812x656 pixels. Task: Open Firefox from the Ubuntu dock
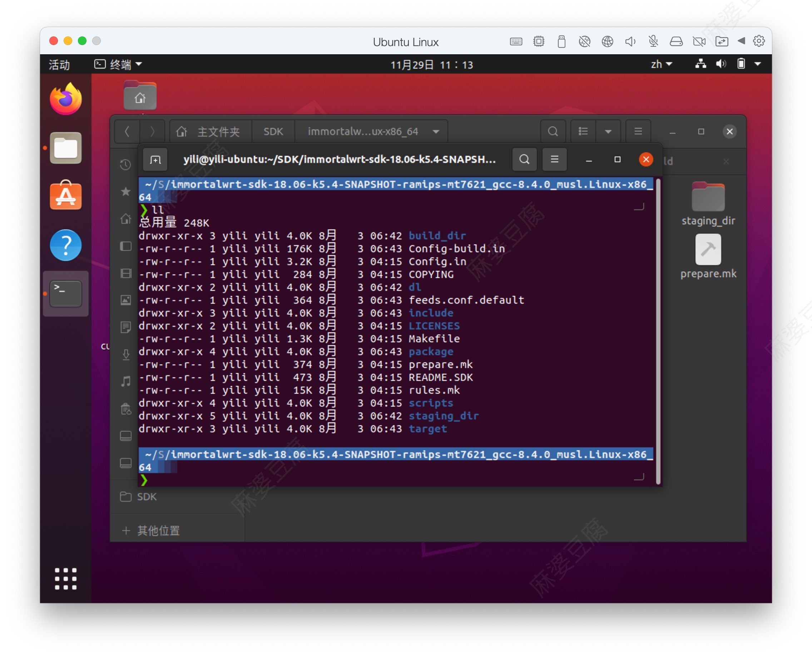point(66,99)
